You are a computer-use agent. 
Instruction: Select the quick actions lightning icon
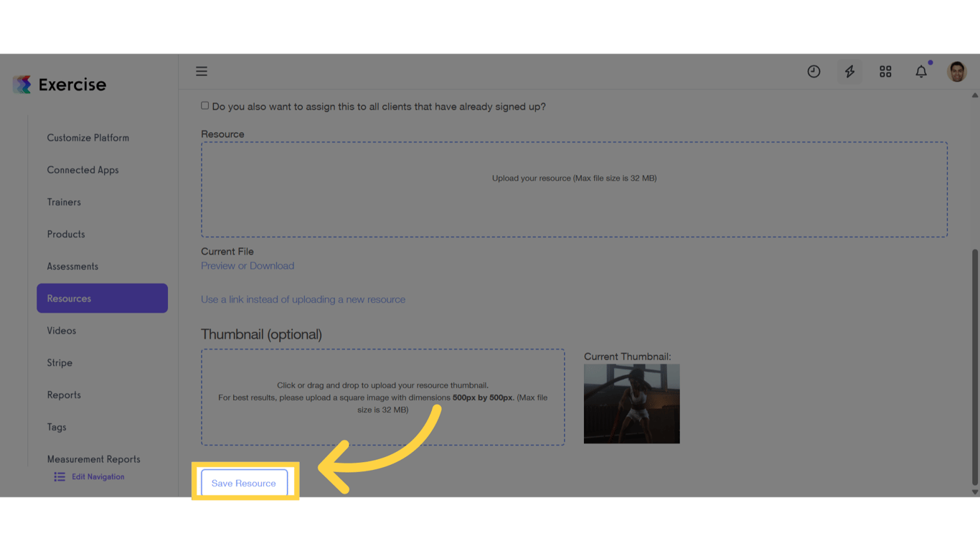click(849, 71)
